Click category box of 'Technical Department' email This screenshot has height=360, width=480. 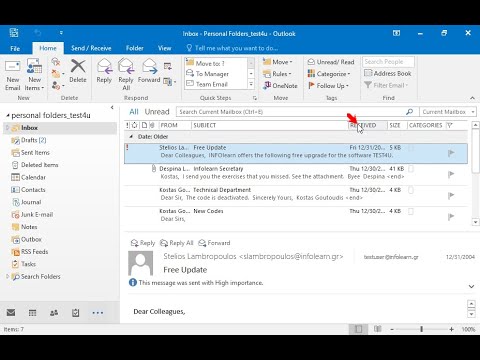[411, 190]
